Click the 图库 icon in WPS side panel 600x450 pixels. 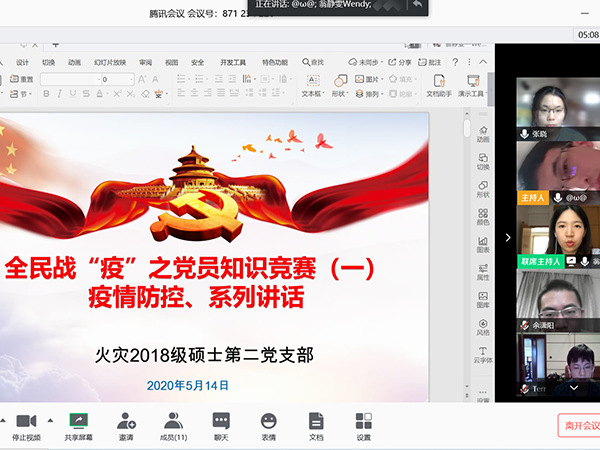click(x=483, y=300)
